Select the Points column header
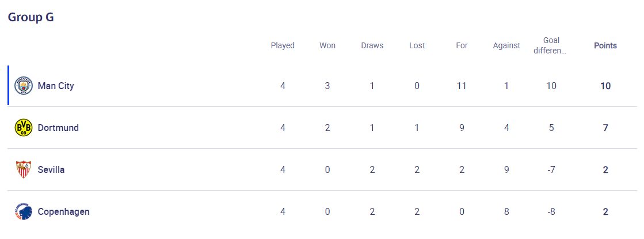This screenshot has width=644, height=239. pyautogui.click(x=605, y=45)
